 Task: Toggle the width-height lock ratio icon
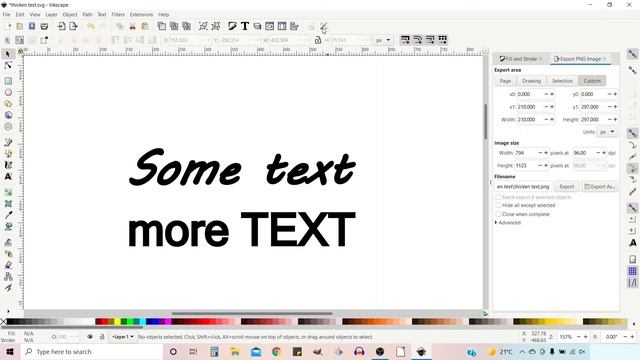coord(318,40)
